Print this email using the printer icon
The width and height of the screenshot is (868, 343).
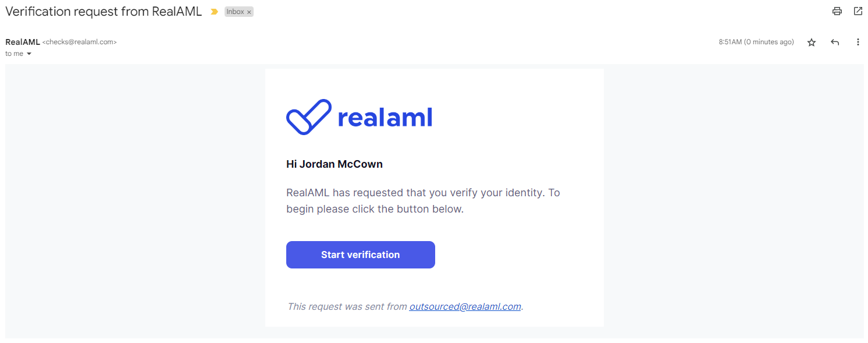point(837,11)
